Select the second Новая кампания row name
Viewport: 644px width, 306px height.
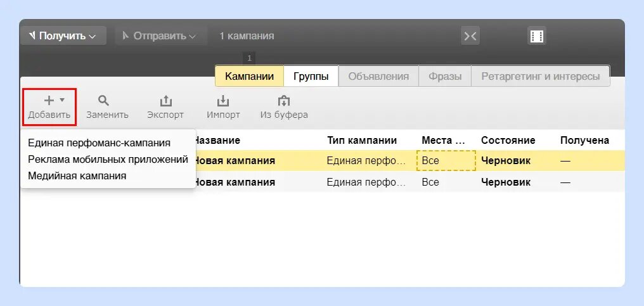(x=234, y=182)
